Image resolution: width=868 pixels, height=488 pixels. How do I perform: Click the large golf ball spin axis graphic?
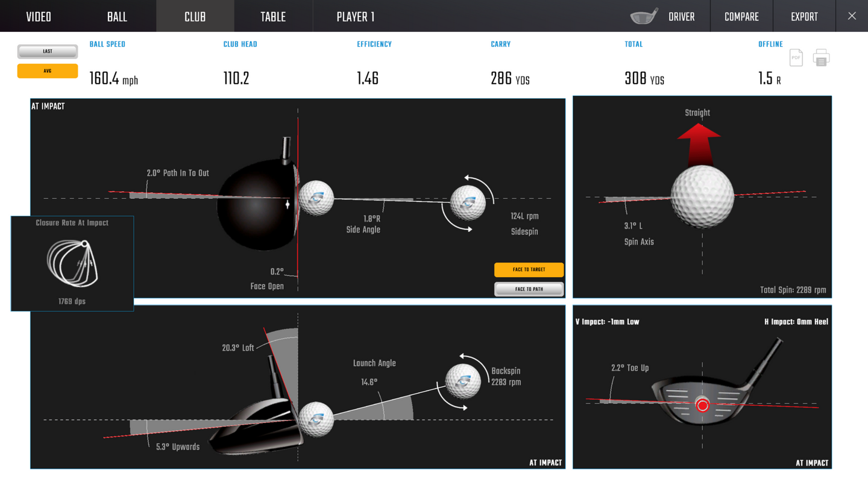coord(702,197)
